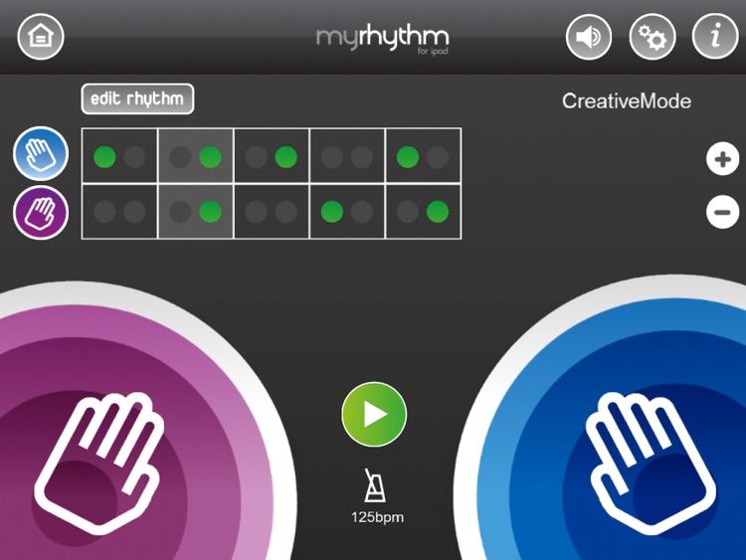
Task: Toggle purple row beat 5 first dot
Action: pyautogui.click(x=408, y=212)
